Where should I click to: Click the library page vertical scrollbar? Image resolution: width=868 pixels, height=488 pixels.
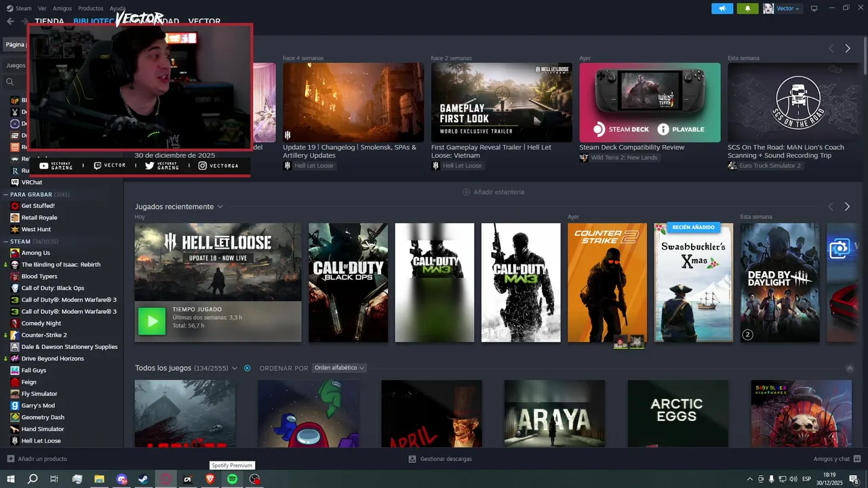coord(864,54)
